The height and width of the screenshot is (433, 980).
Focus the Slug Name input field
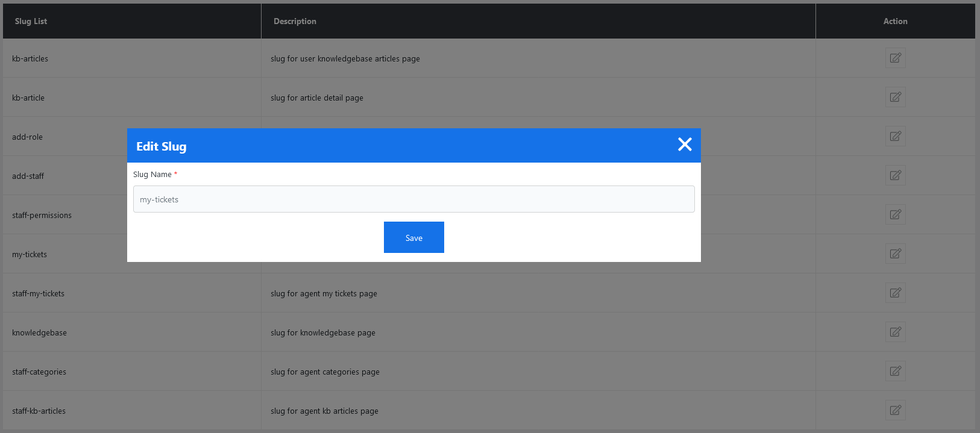click(413, 199)
